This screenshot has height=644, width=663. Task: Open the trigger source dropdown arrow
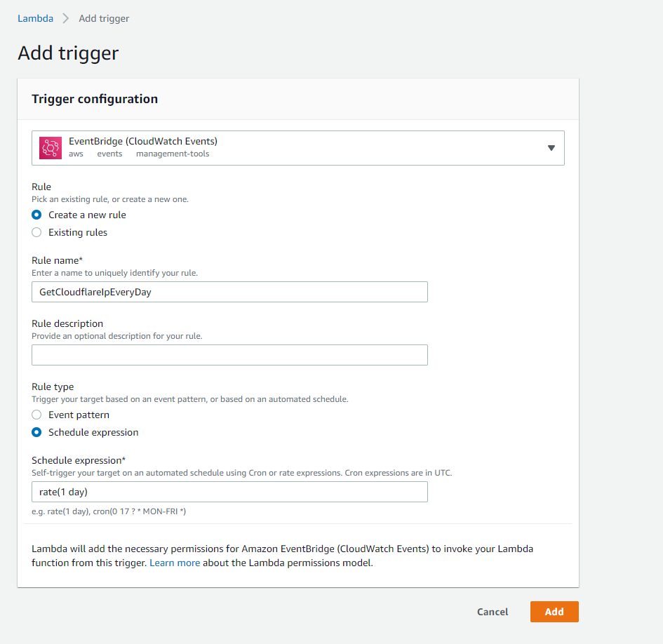pos(551,148)
